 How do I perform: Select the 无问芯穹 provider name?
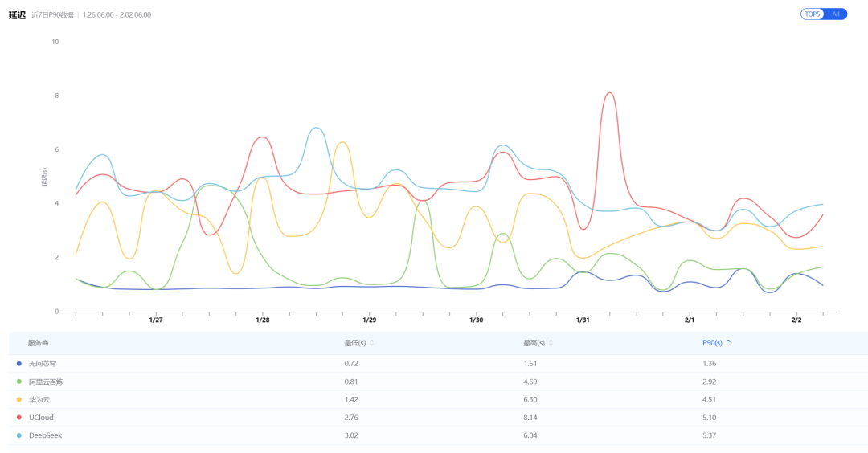point(43,364)
